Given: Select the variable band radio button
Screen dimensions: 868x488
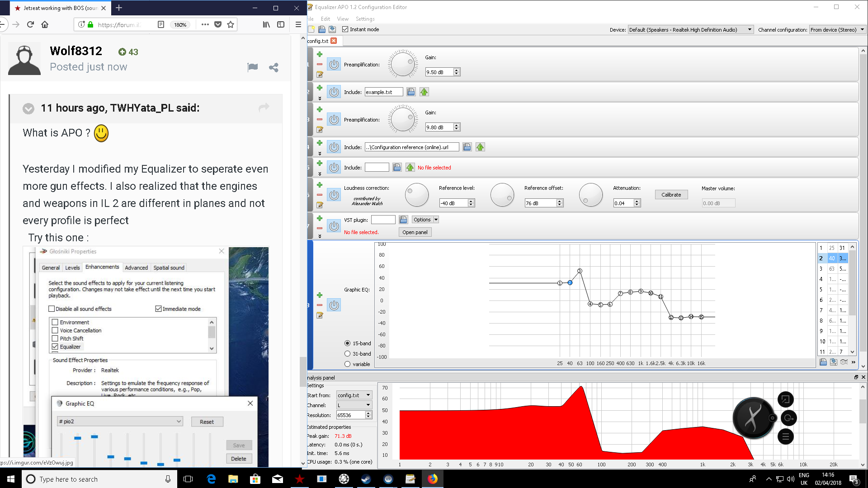Looking at the screenshot, I should pos(347,364).
